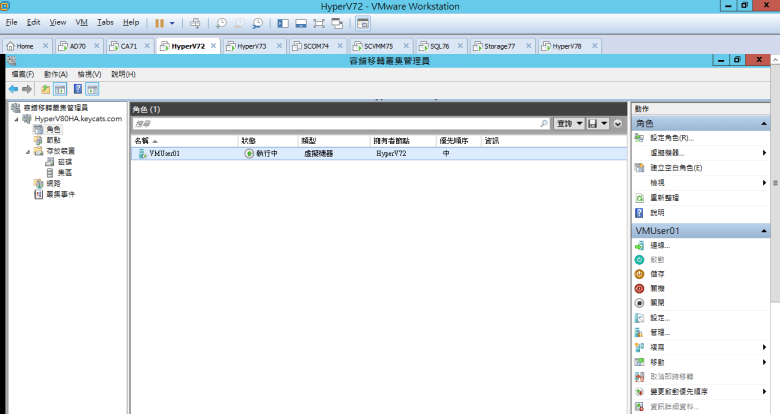Enter VMware full screen mode icon

pos(319,22)
